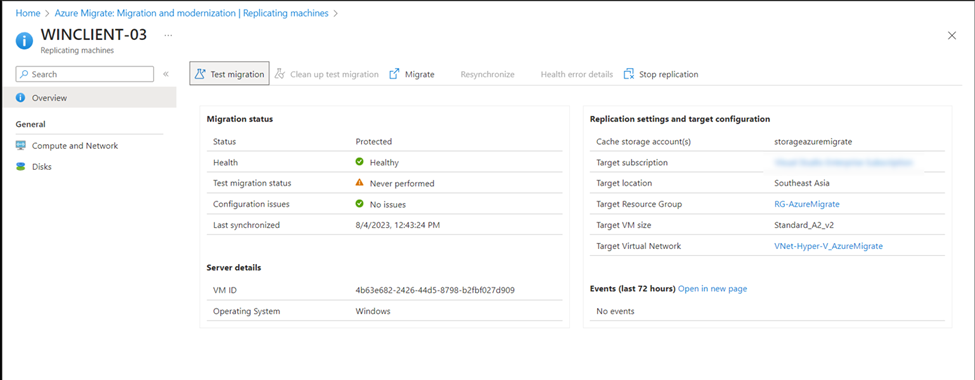Collapse the sidebar with double chevron
The image size is (975, 380).
(166, 74)
